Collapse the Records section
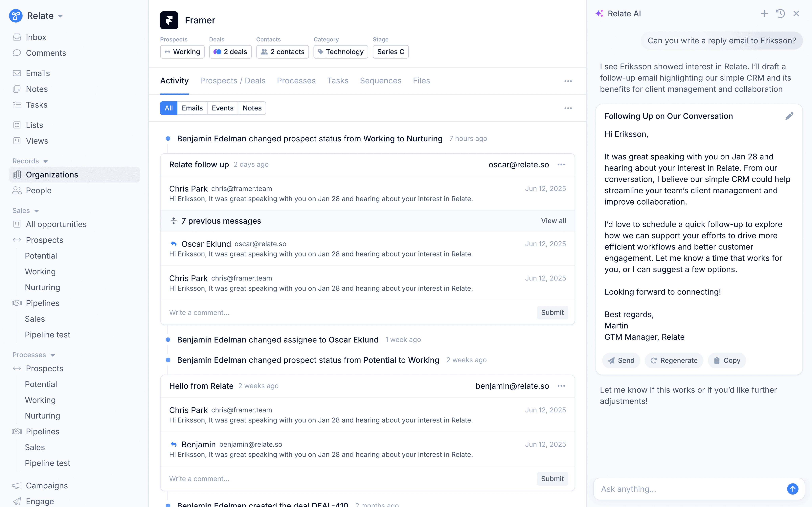The width and height of the screenshot is (812, 507). click(46, 161)
